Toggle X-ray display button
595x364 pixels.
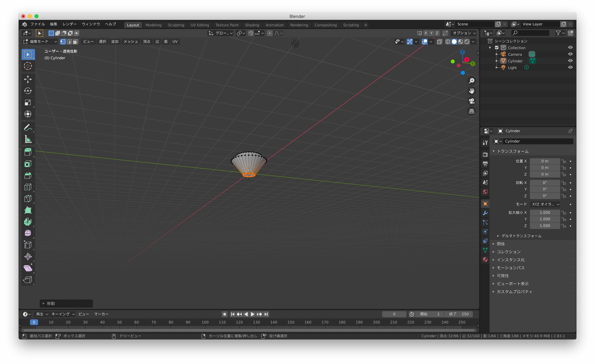(x=439, y=41)
